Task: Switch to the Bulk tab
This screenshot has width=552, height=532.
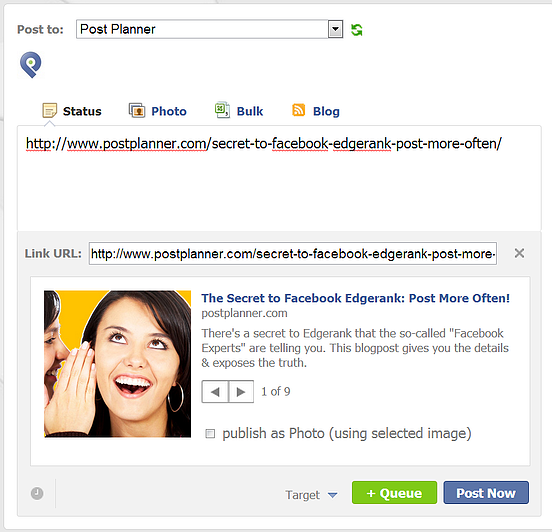Action: click(x=239, y=111)
